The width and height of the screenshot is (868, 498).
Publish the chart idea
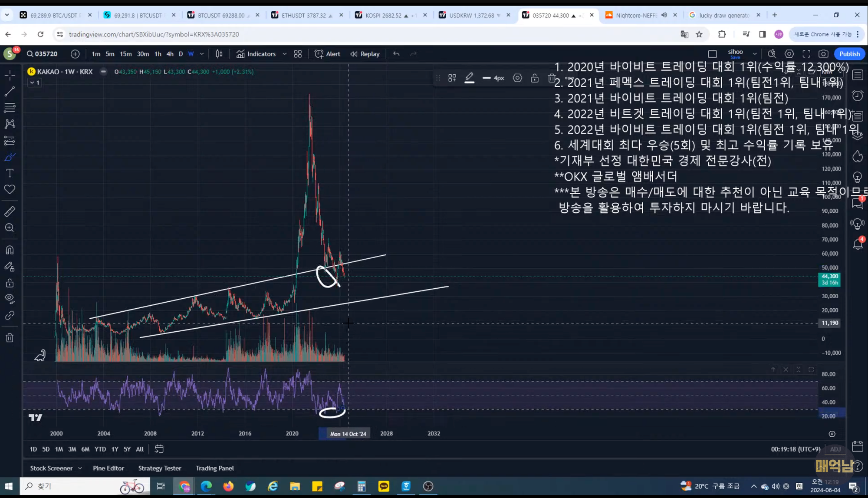tap(849, 54)
